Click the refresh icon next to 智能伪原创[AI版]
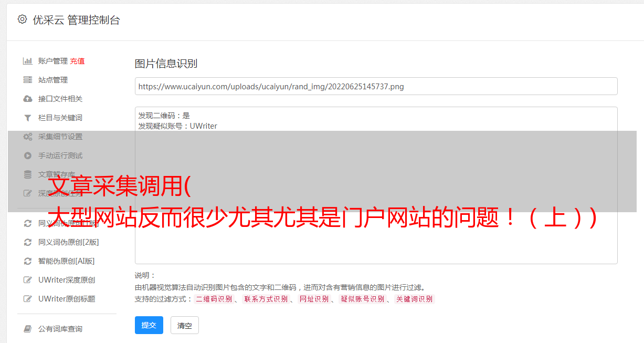Image resolution: width=644 pixels, height=343 pixels. point(28,261)
